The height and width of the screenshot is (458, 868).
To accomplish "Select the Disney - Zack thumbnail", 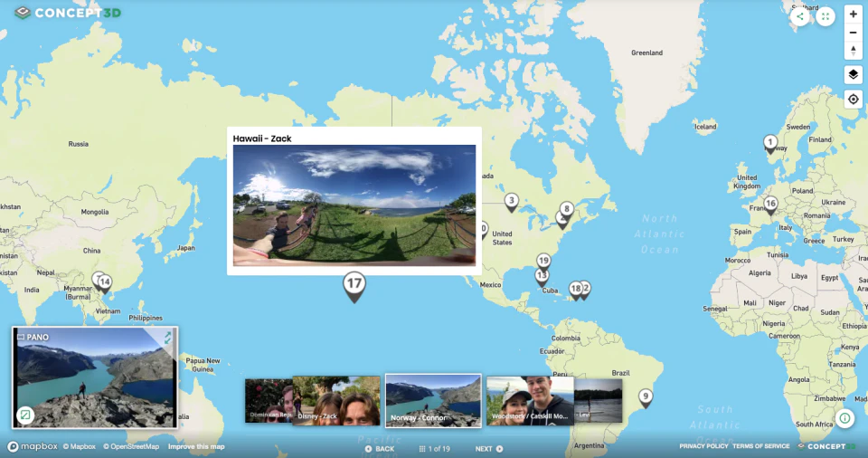I will pos(336,400).
